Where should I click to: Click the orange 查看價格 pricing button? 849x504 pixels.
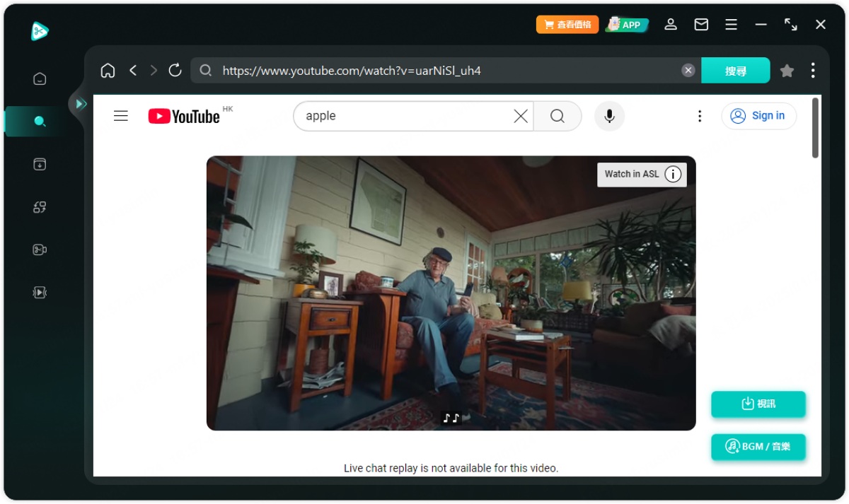coord(567,25)
